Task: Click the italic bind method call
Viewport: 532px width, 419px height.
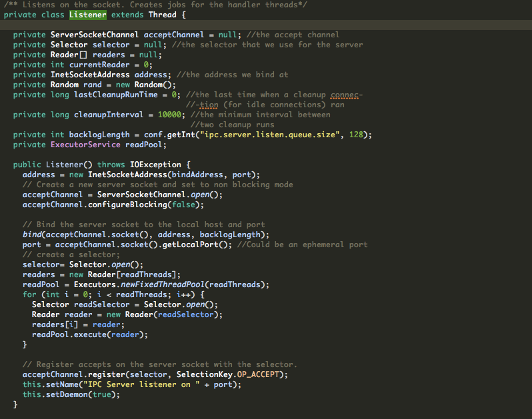Action: click(x=32, y=234)
